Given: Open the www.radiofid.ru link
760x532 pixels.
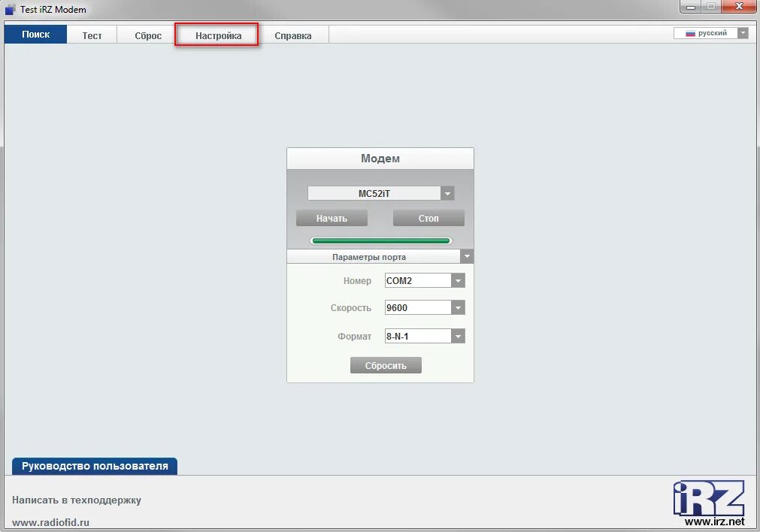Looking at the screenshot, I should tap(50, 522).
